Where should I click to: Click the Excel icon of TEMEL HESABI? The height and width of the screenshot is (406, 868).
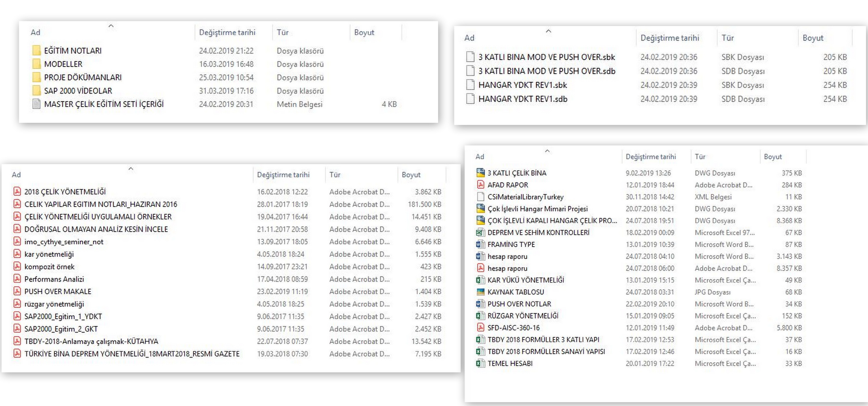480,363
